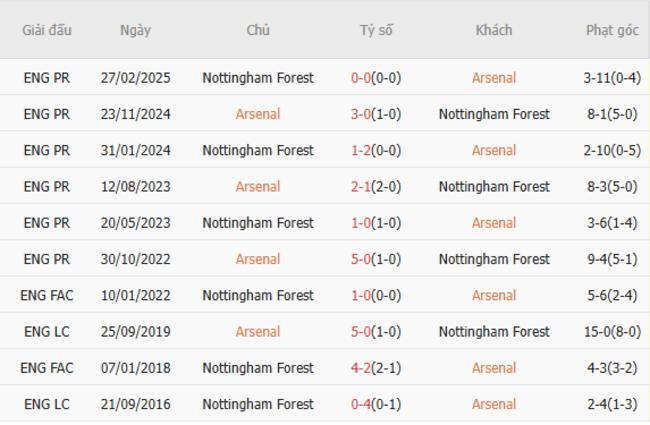650x425 pixels.
Task: Select ENG LC in the 25/09/2019 row
Action: tap(47, 332)
